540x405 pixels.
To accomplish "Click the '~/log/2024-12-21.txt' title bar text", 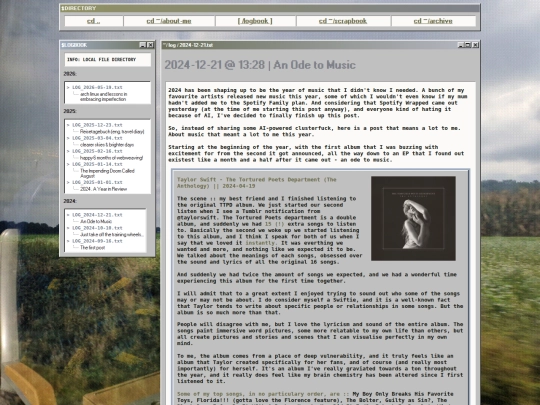I will point(188,45).
